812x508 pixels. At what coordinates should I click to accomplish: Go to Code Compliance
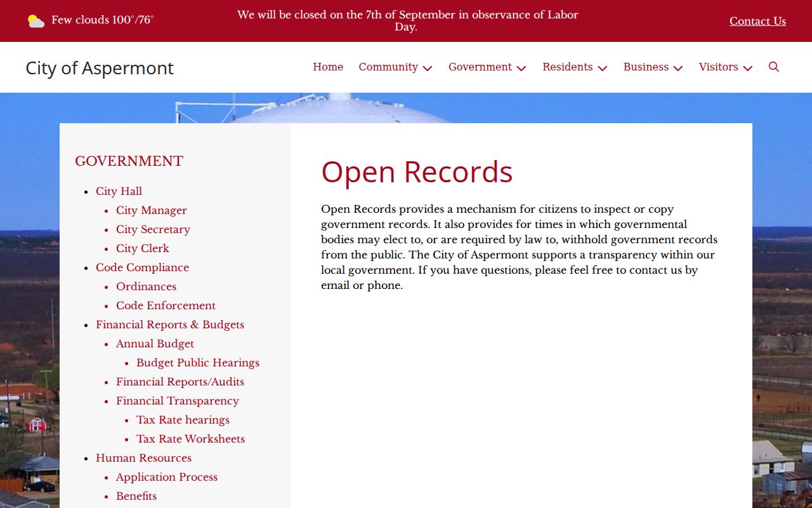pos(142,267)
